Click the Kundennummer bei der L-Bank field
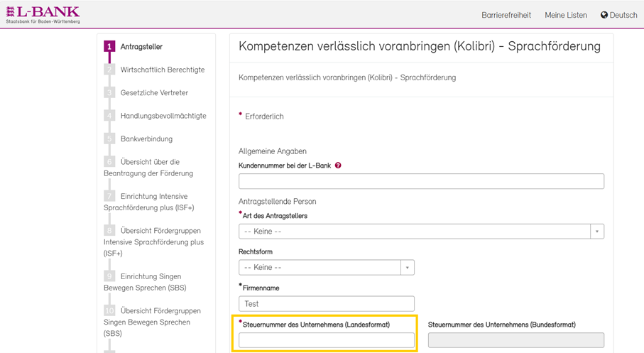Screen dimensions: 644x353 pyautogui.click(x=421, y=181)
